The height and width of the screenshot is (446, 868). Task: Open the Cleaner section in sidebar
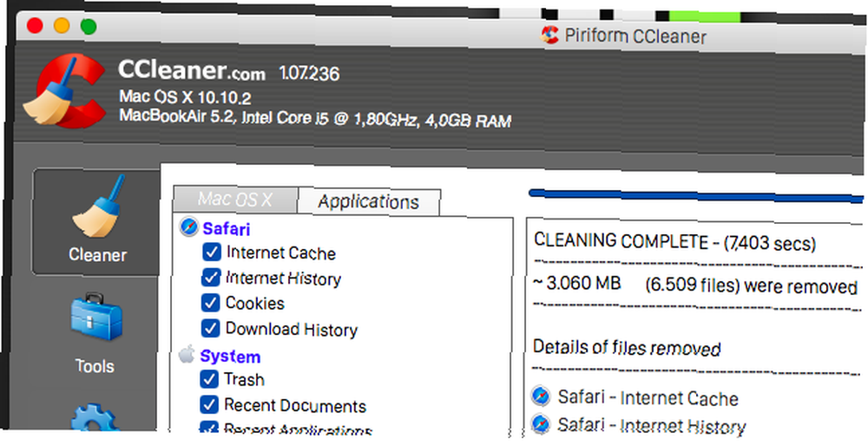(97, 221)
